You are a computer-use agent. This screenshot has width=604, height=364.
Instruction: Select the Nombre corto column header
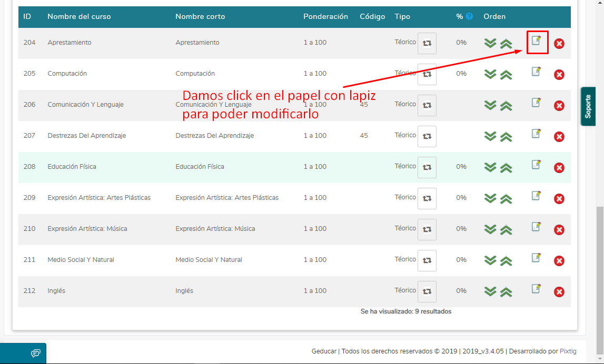point(200,16)
